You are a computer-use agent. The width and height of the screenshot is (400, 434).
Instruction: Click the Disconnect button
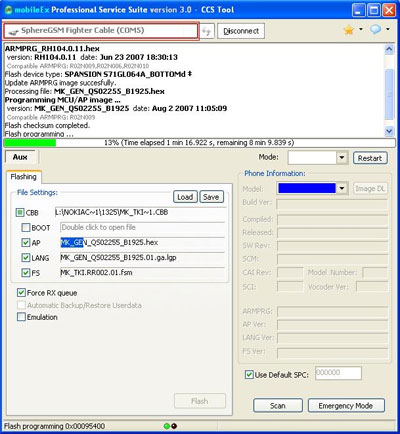(241, 31)
